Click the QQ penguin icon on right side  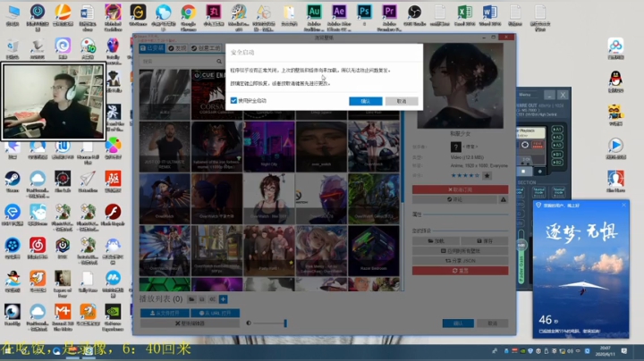(615, 81)
